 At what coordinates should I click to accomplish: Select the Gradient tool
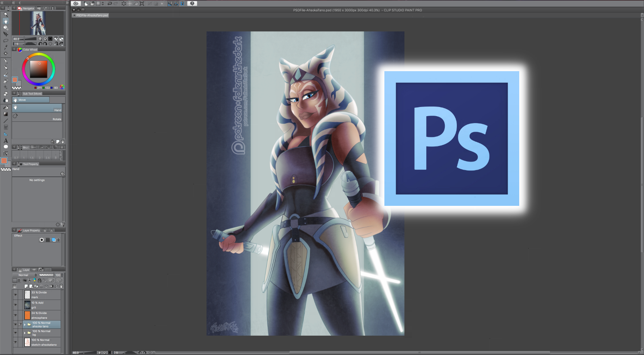(6, 114)
